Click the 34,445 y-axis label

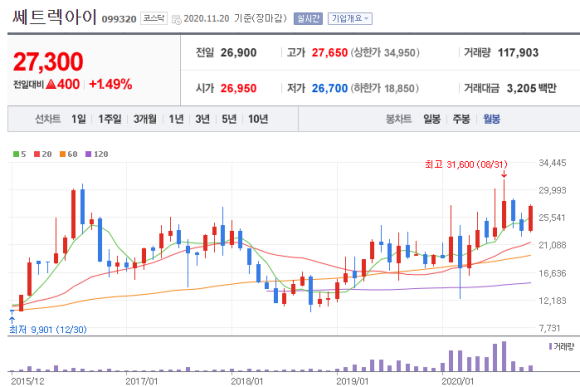(552, 163)
